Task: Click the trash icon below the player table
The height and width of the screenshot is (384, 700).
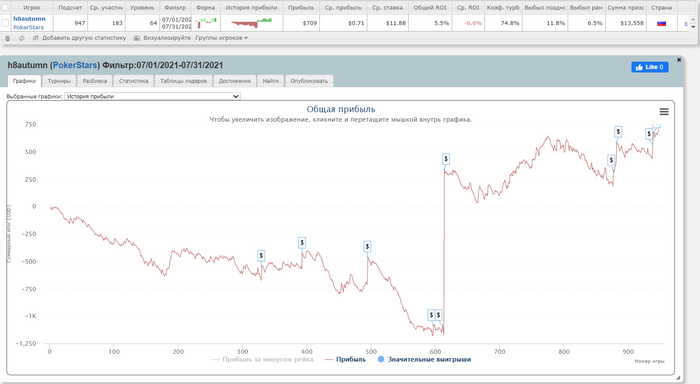Action: [8, 38]
